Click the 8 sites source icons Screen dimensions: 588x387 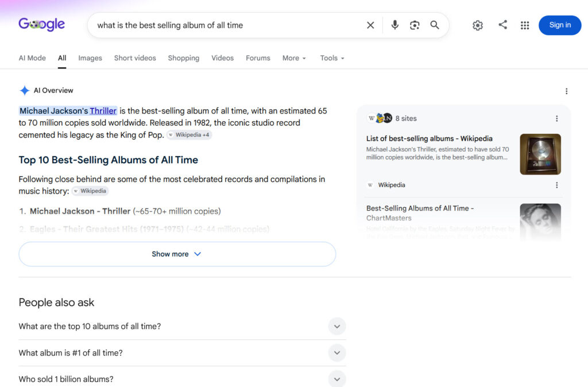pos(379,118)
